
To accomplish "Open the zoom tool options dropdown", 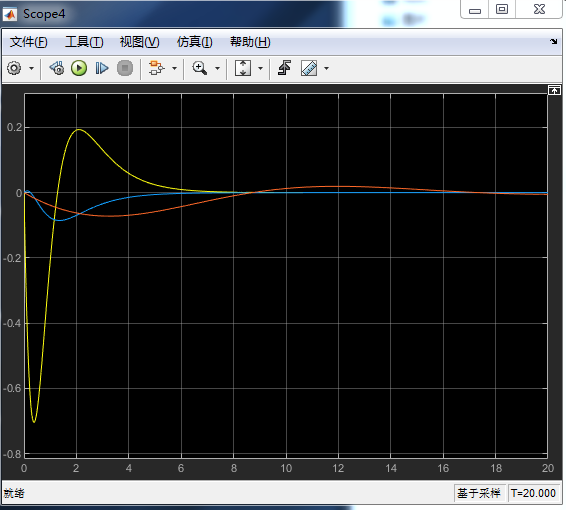I will (x=217, y=68).
